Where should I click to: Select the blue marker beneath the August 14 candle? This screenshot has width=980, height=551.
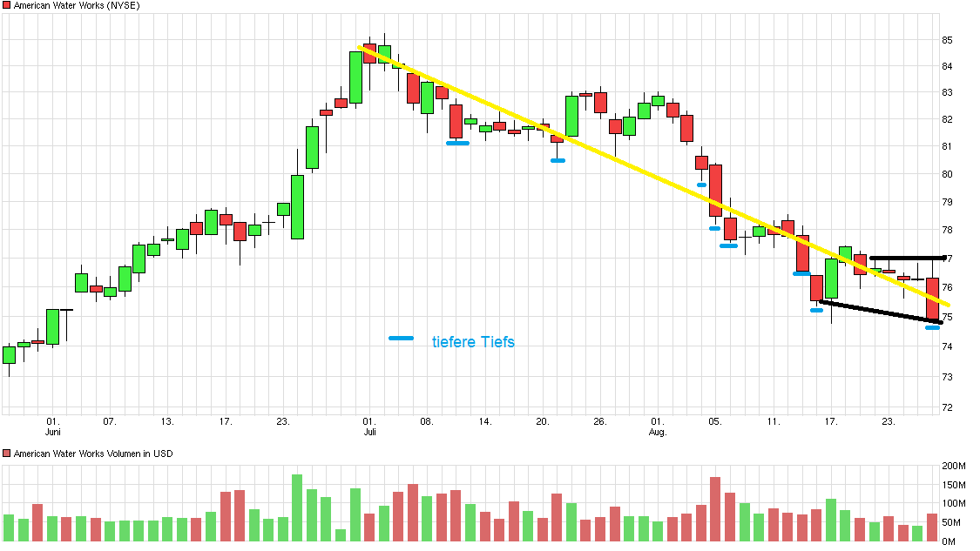803,273
